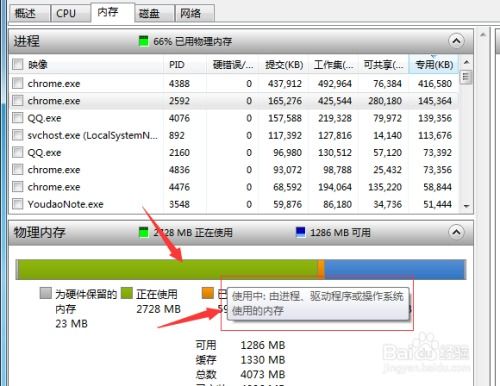The height and width of the screenshot is (386, 500).
Task: Toggle the select-all checkbox beside 映像
Action: (17, 64)
